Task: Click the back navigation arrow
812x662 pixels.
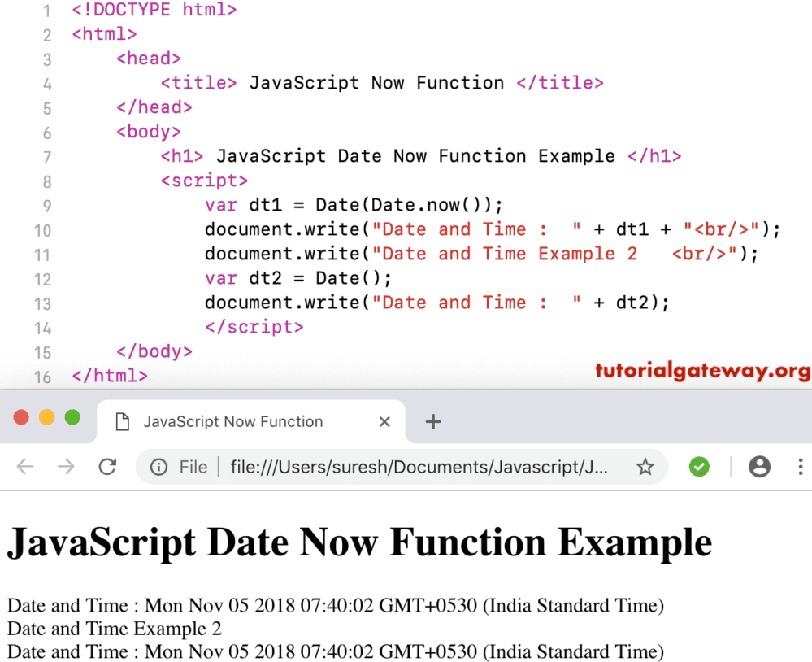Action: [x=25, y=467]
